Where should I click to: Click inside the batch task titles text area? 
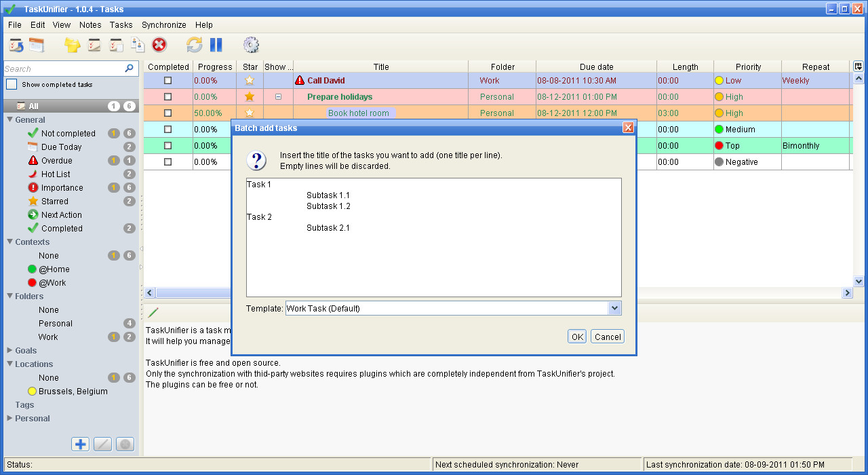[x=434, y=237]
